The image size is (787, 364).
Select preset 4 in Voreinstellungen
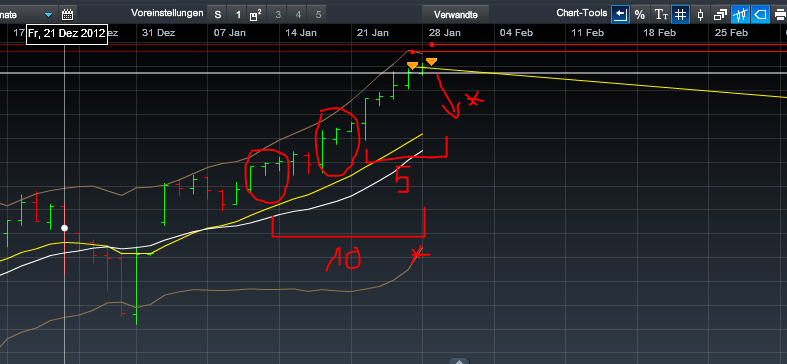298,15
